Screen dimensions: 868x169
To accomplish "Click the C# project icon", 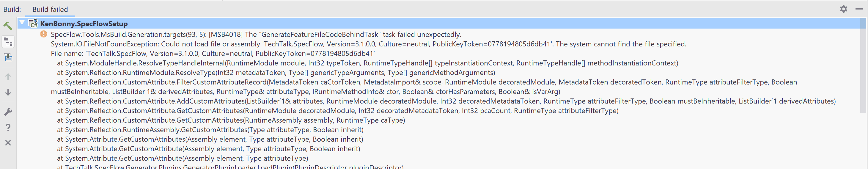I will pyautogui.click(x=33, y=24).
